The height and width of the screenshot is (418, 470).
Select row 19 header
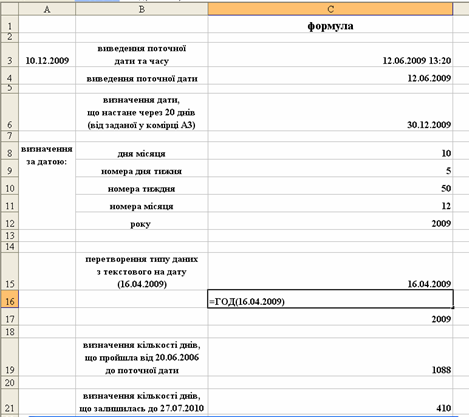(9, 357)
